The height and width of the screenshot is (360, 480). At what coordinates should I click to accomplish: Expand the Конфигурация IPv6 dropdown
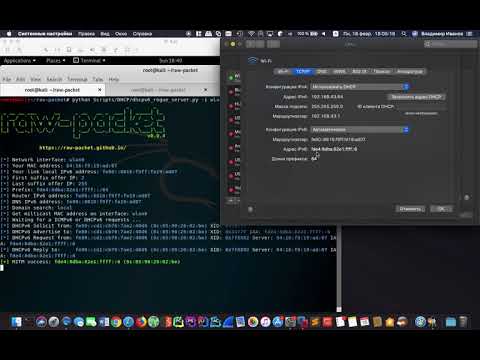tap(360, 129)
